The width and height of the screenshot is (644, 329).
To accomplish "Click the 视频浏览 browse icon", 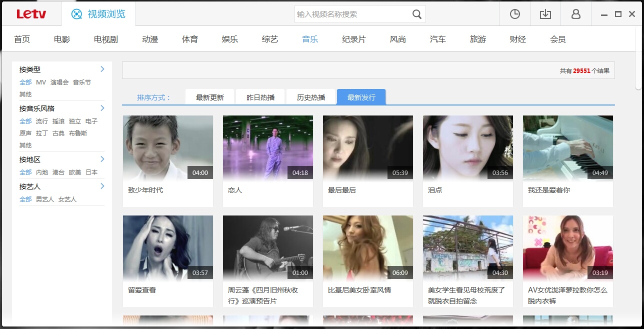I will [75, 14].
